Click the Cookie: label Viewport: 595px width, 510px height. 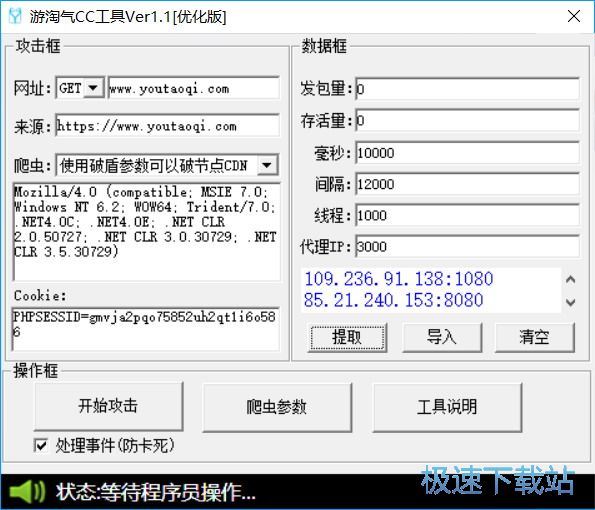coord(40,295)
